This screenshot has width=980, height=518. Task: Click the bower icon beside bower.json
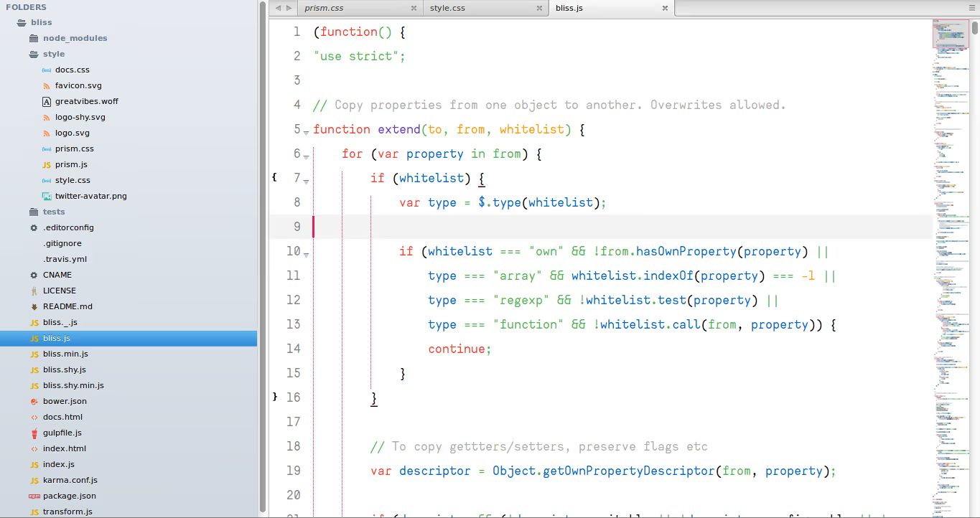coord(34,401)
